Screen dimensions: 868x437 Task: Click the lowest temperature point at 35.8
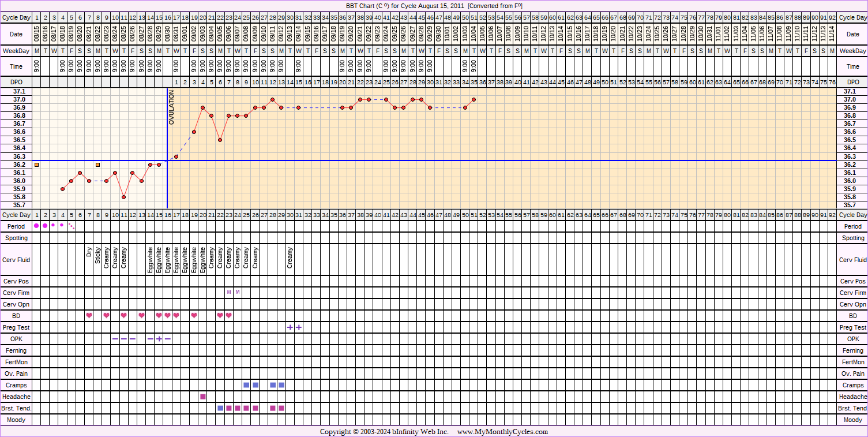124,197
